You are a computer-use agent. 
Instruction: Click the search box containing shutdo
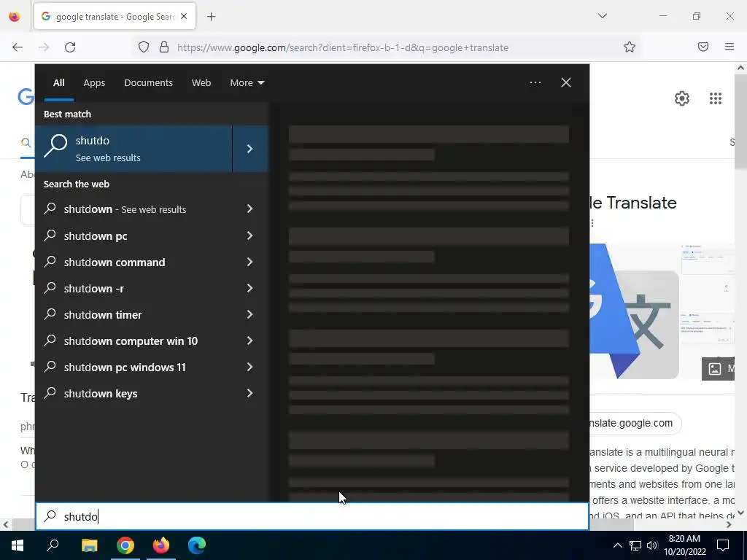tap(312, 516)
